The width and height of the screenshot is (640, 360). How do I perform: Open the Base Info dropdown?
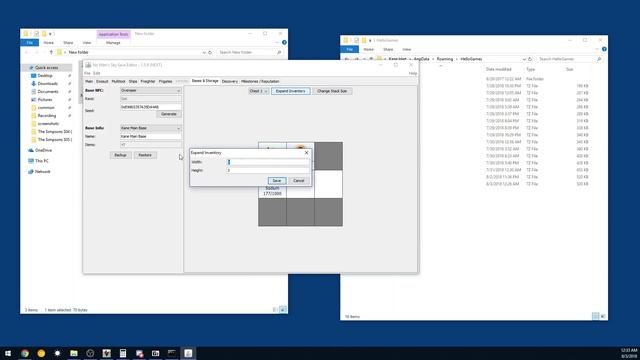(x=151, y=128)
